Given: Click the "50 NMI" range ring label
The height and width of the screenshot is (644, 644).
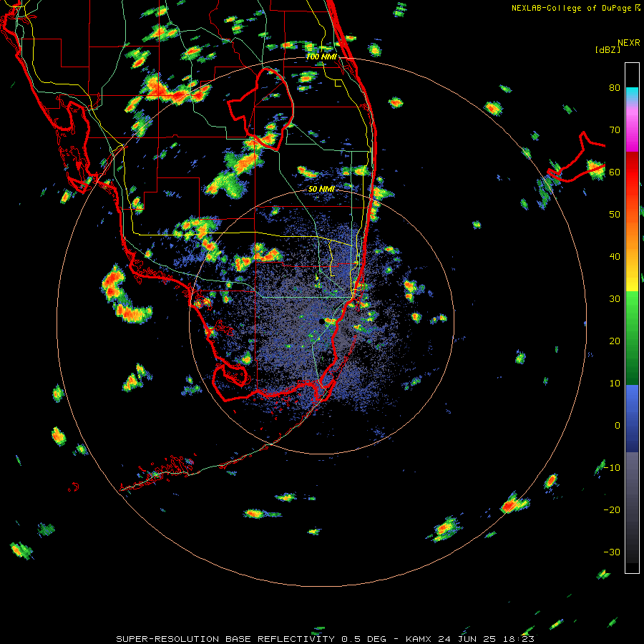Looking at the screenshot, I should pyautogui.click(x=321, y=189).
